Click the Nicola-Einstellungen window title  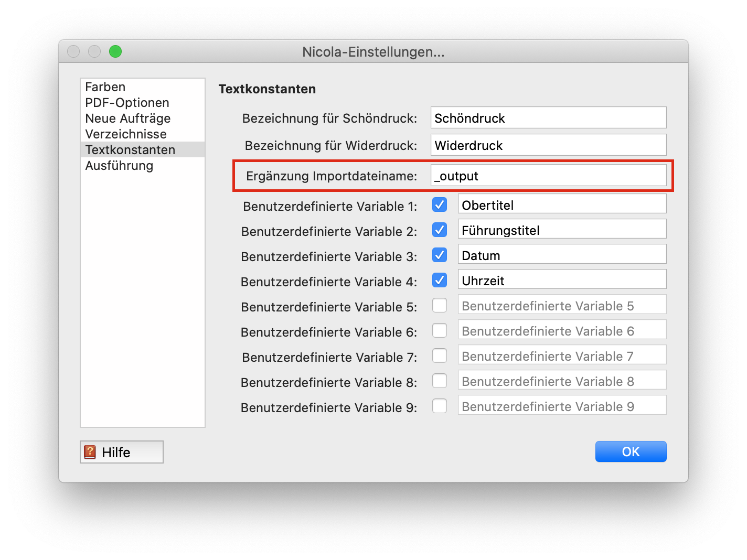(x=374, y=52)
